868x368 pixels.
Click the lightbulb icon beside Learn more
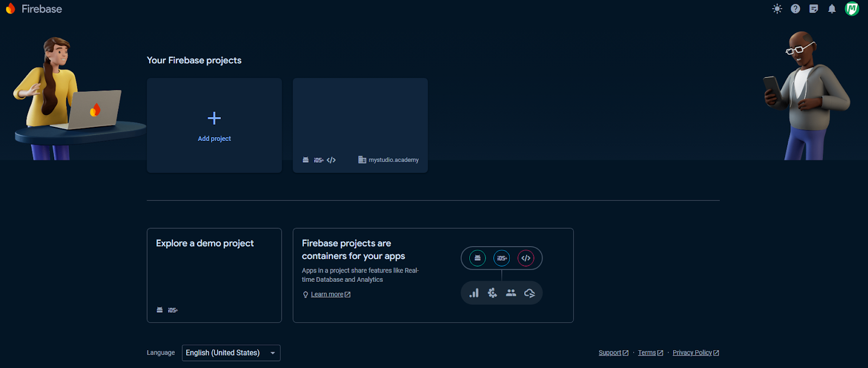305,294
